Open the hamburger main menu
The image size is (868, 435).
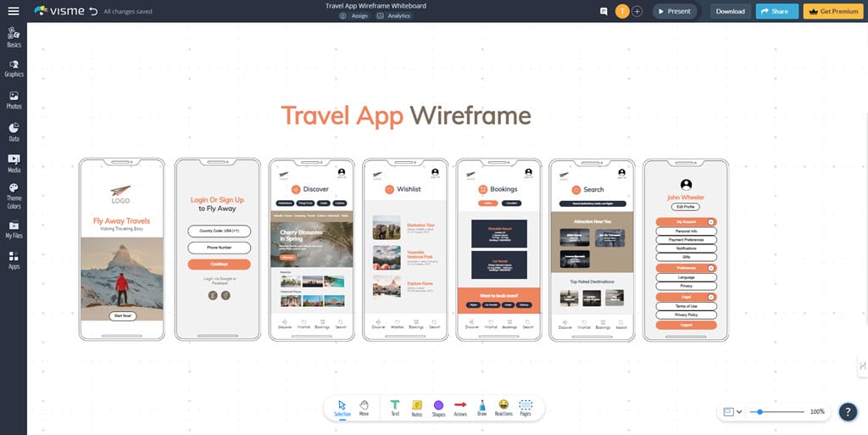(x=14, y=11)
